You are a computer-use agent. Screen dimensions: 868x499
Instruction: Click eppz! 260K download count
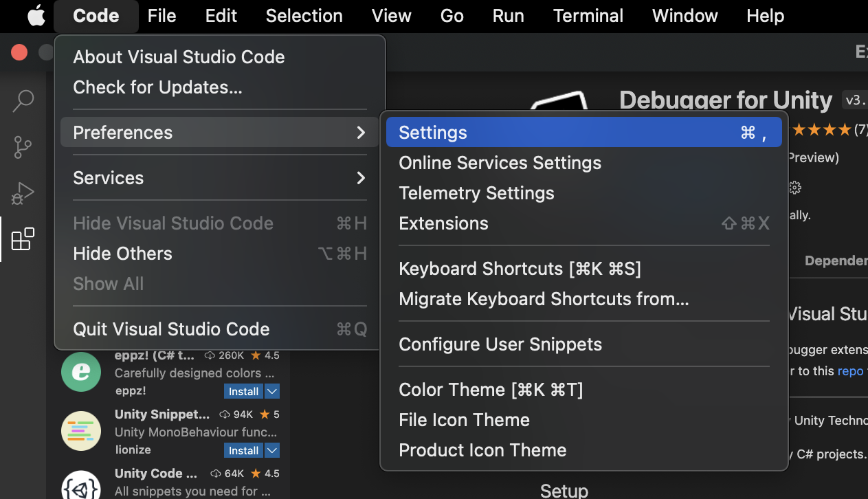[x=224, y=355]
